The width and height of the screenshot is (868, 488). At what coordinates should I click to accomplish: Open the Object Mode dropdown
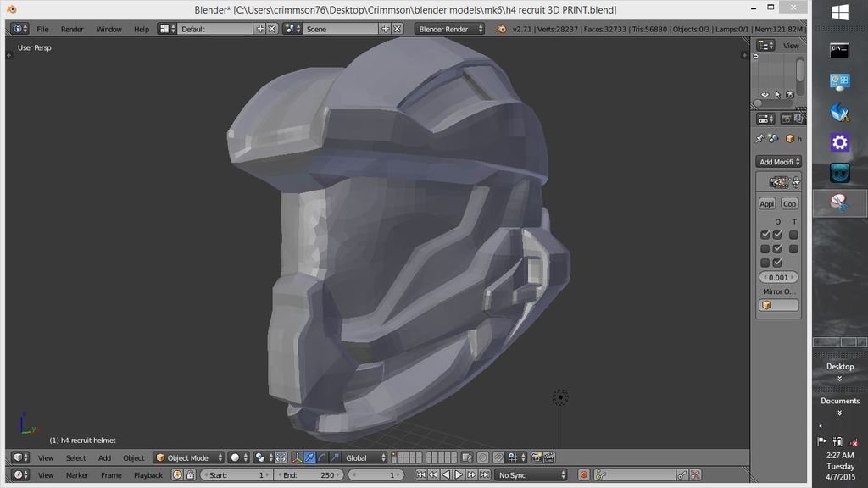[188, 457]
